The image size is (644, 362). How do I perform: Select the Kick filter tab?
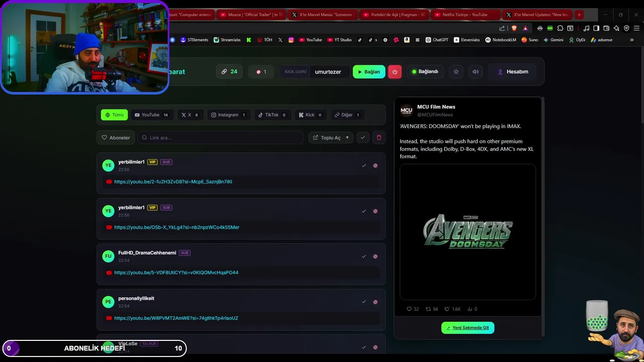click(x=310, y=115)
